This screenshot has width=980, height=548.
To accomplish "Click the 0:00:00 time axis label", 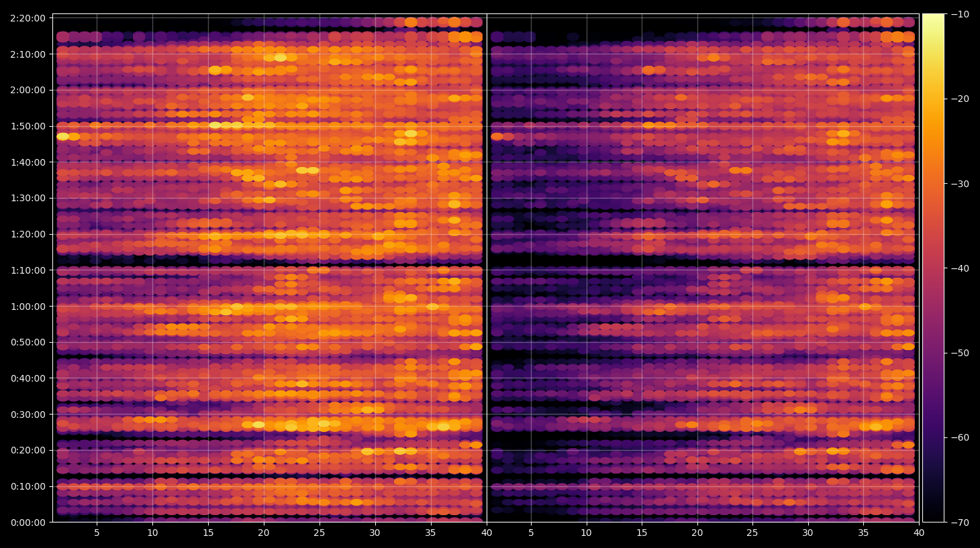I will (28, 523).
